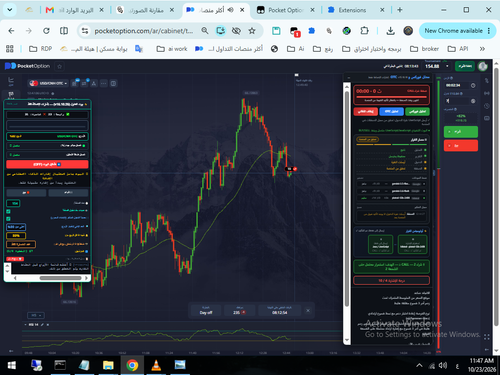The width and height of the screenshot is (500, 375).
Task: Open the ai work bookmarks folder
Action: pyautogui.click(x=172, y=49)
